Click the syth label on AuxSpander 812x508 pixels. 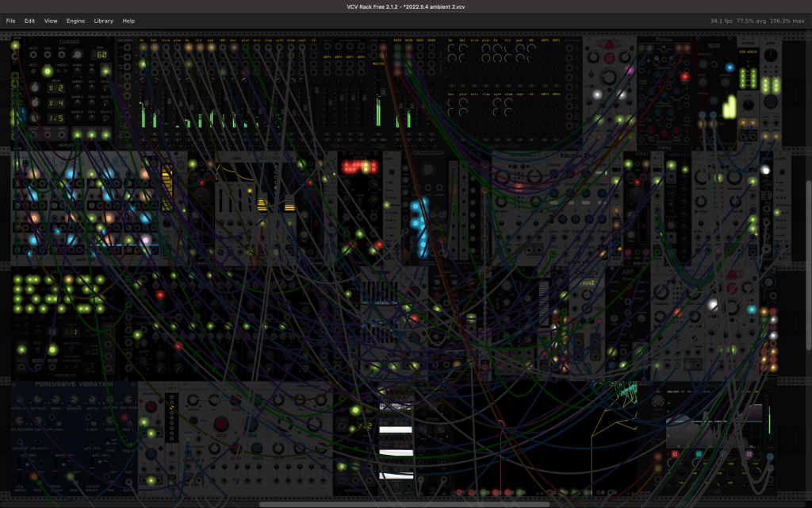(497, 94)
